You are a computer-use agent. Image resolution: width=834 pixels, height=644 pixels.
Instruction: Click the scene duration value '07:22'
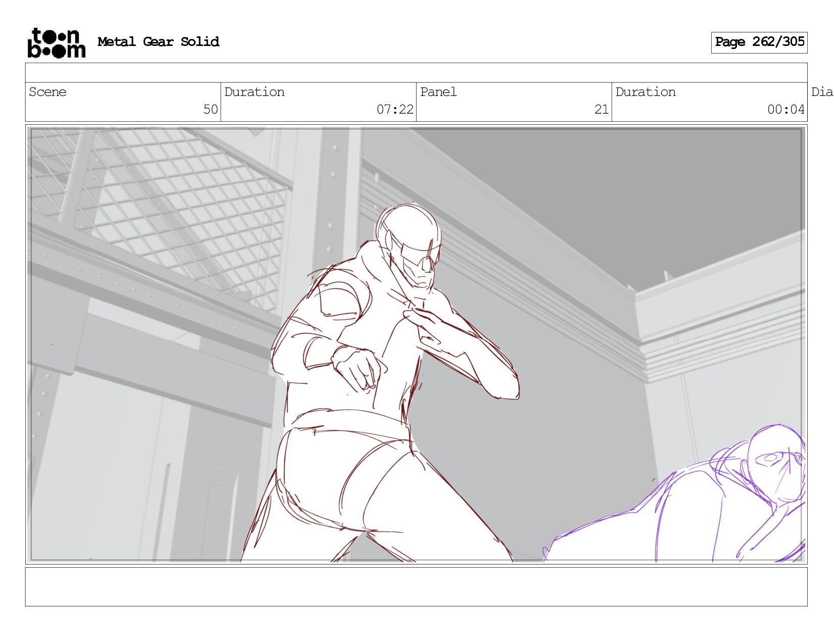pos(395,109)
